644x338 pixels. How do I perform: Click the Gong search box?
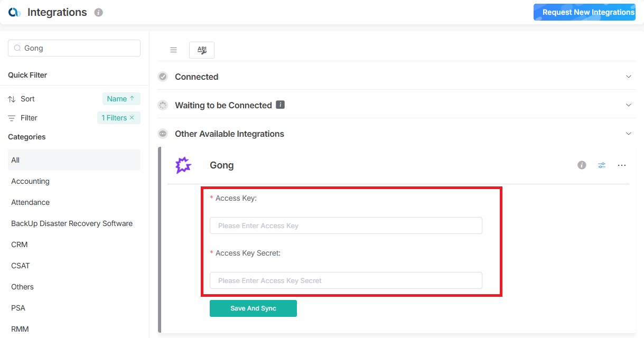point(74,48)
